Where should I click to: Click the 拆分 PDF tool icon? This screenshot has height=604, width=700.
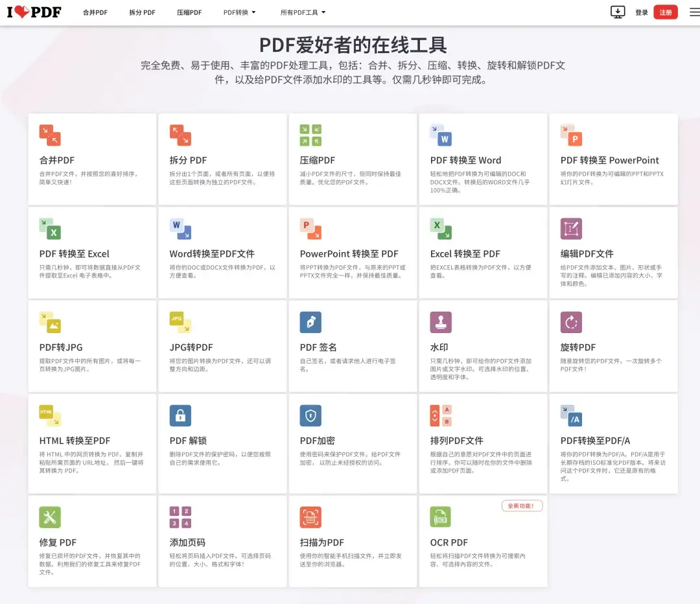coord(180,135)
